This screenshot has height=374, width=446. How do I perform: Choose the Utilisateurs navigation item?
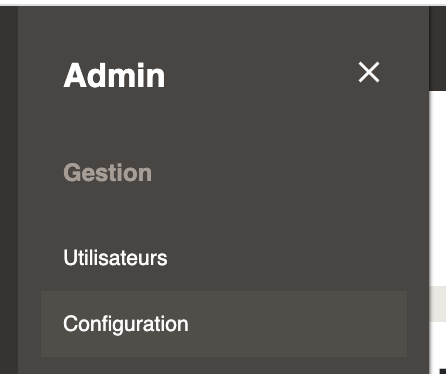click(x=115, y=258)
